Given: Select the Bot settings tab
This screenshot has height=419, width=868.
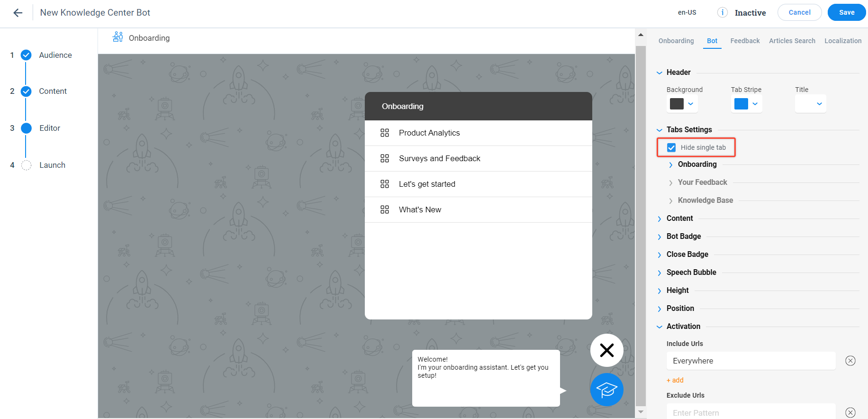Looking at the screenshot, I should pyautogui.click(x=712, y=41).
